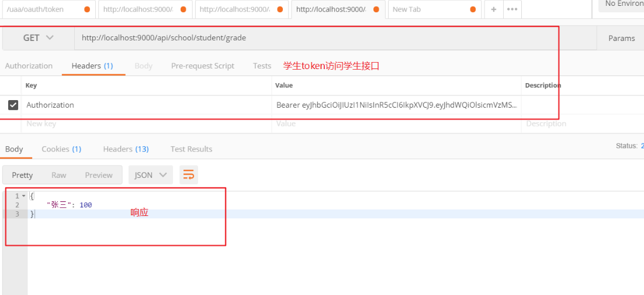Edit the request URL field

335,38
